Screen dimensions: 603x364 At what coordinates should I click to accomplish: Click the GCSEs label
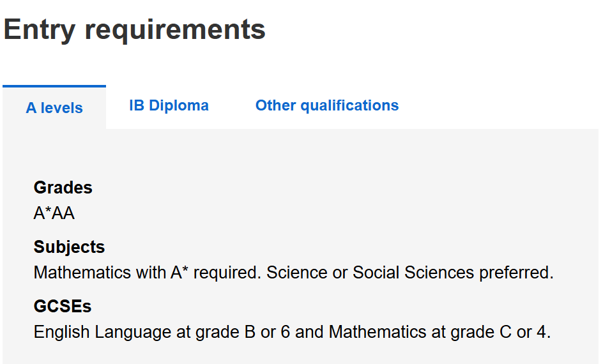pos(63,307)
